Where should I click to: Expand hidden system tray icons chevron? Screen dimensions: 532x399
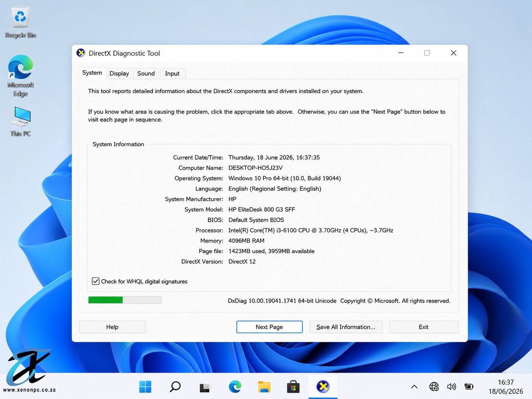[x=414, y=387]
